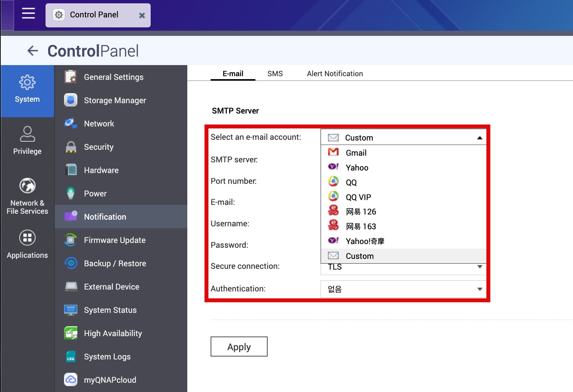The height and width of the screenshot is (392, 573).
Task: Open High Availability settings
Action: coord(121,333)
